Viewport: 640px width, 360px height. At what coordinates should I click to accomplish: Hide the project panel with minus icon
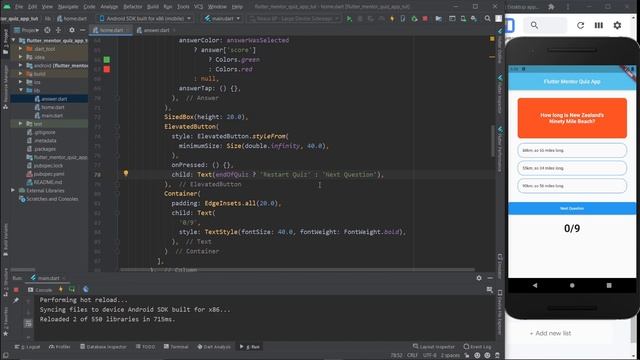(82, 30)
